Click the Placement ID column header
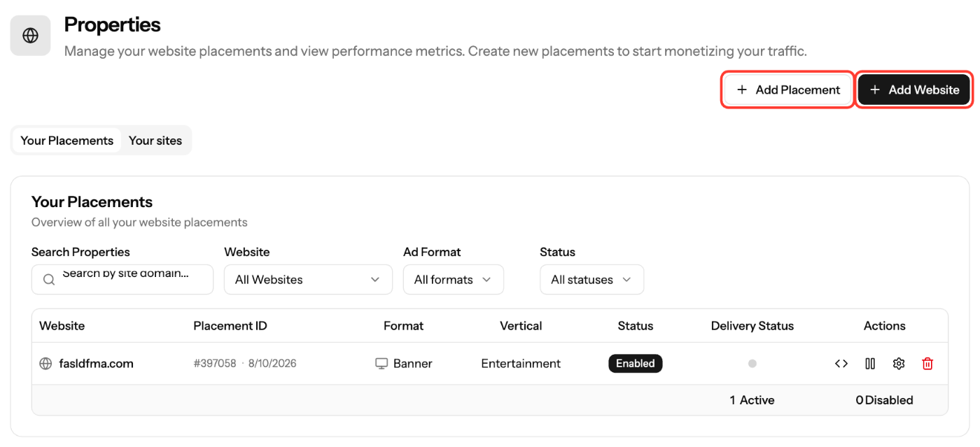980x447 pixels. [230, 326]
